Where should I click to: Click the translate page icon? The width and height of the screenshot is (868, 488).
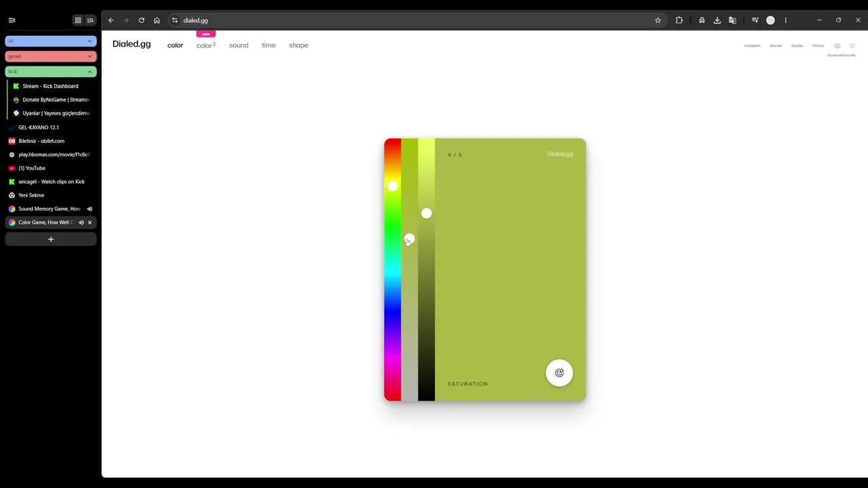point(732,20)
